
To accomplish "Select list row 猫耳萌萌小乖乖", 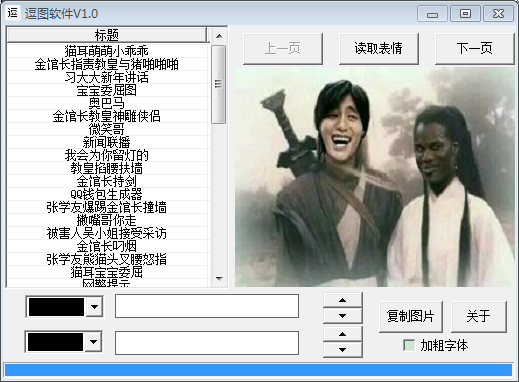I will tap(107, 51).
